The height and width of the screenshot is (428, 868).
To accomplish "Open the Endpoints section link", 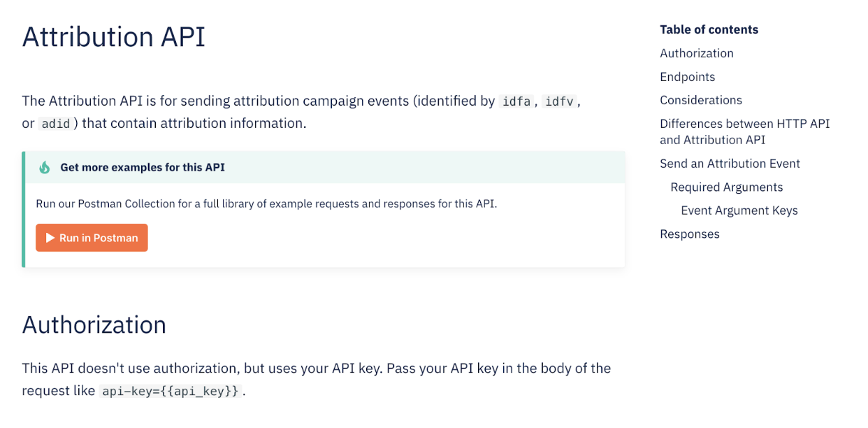I will point(687,77).
